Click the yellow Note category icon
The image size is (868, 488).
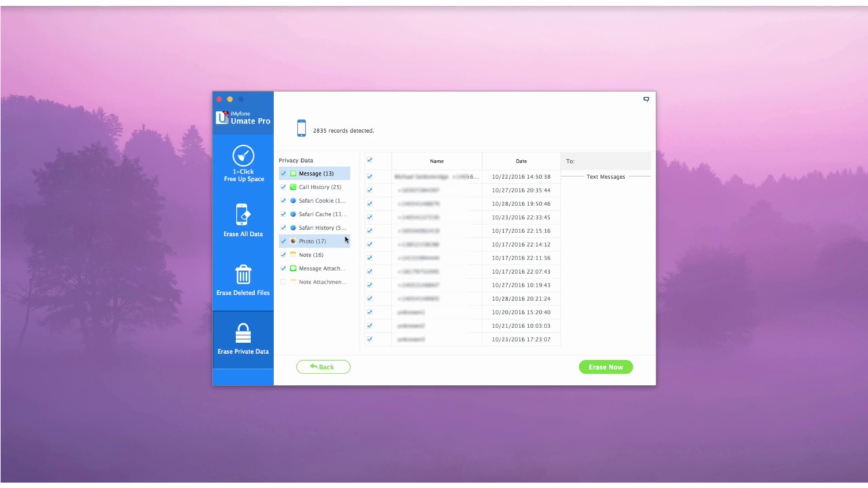[293, 255]
